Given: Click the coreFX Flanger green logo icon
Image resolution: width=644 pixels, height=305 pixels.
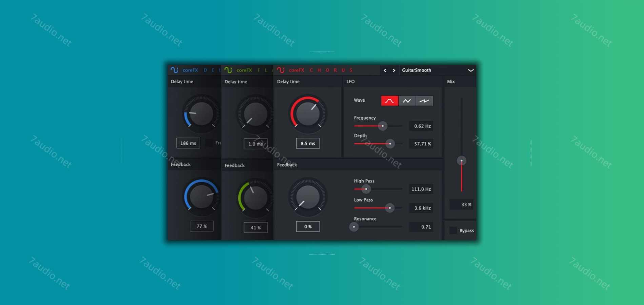Looking at the screenshot, I should tap(228, 70).
